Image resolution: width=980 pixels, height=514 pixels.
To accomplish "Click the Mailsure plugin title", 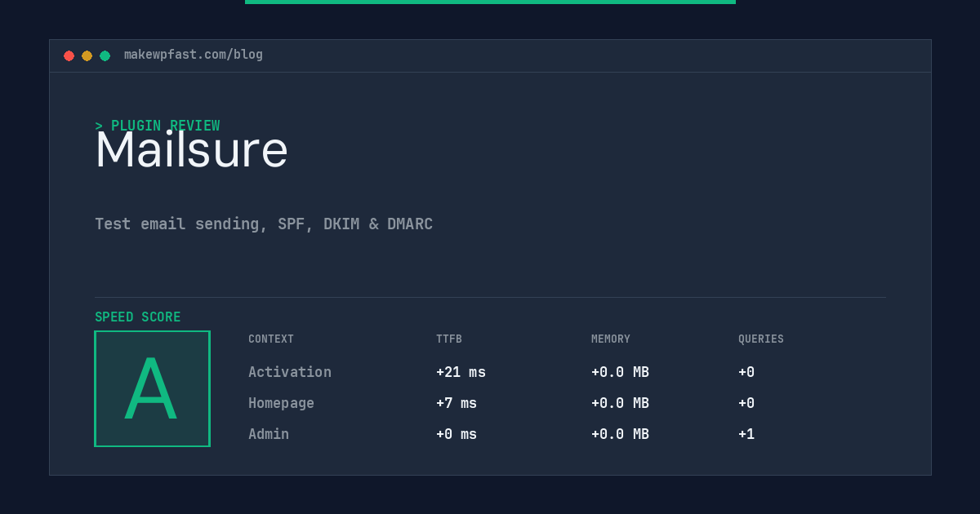I will tap(191, 150).
